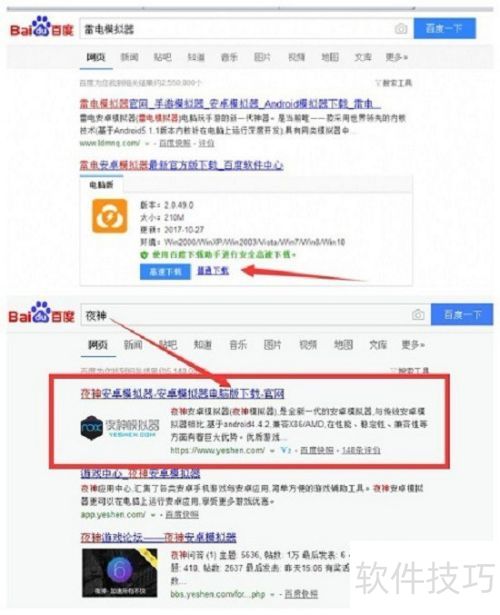
Task: Click the 普通下载 link
Action: [213, 271]
